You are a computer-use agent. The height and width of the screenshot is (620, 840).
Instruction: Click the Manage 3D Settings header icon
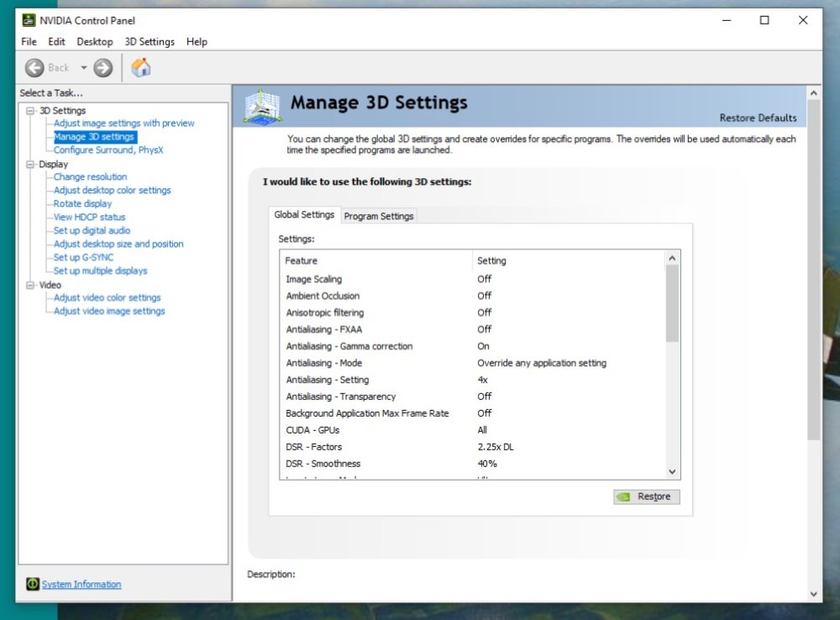262,108
